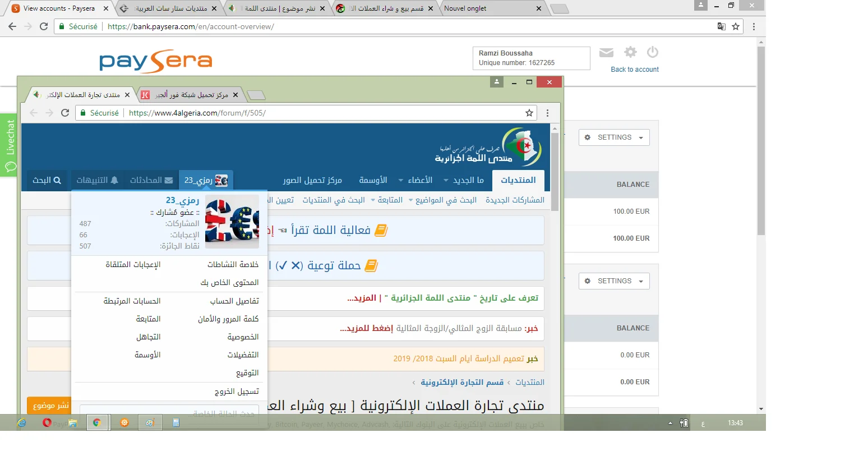Screen dimensions: 868x469
Task: Open the forum search magnifier button
Action: [47, 180]
